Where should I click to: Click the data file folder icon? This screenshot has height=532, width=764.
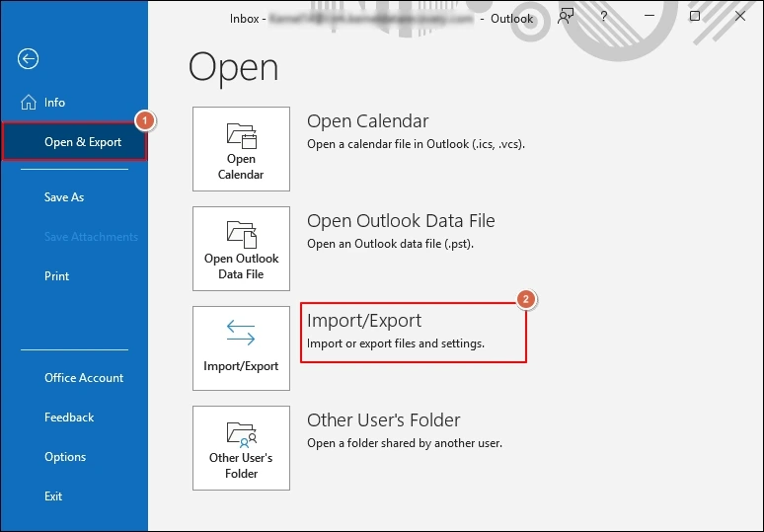(242, 235)
